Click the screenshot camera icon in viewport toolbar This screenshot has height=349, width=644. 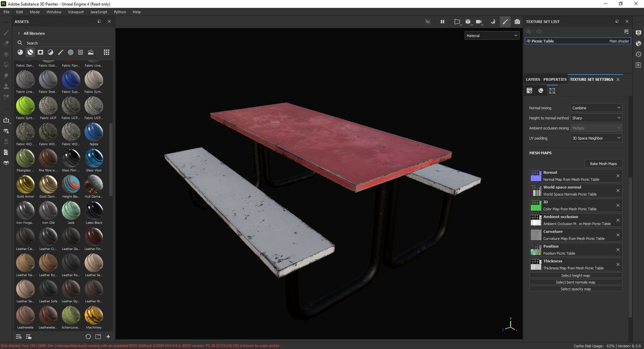pyautogui.click(x=517, y=21)
